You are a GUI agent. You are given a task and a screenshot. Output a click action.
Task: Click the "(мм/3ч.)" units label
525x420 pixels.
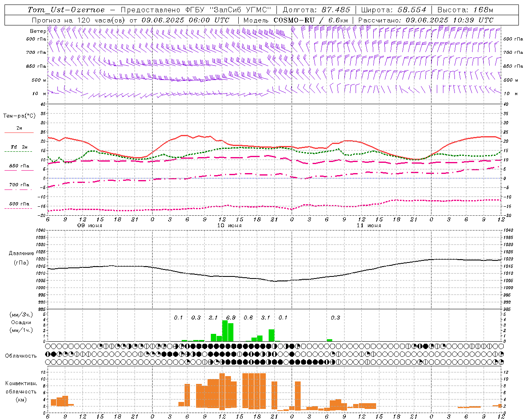click(21, 315)
